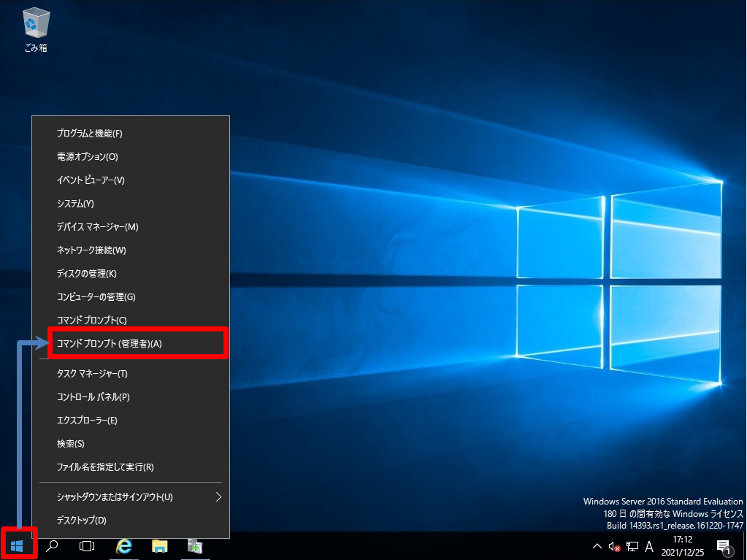This screenshot has height=560, width=747.
Task: Click the muted volume tray icon
Action: coord(614,547)
